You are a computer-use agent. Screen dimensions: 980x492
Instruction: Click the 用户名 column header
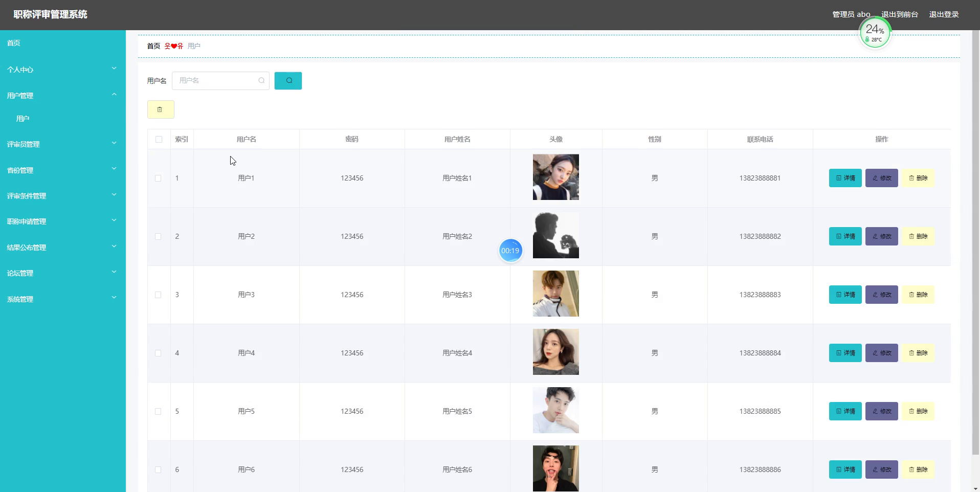[247, 139]
